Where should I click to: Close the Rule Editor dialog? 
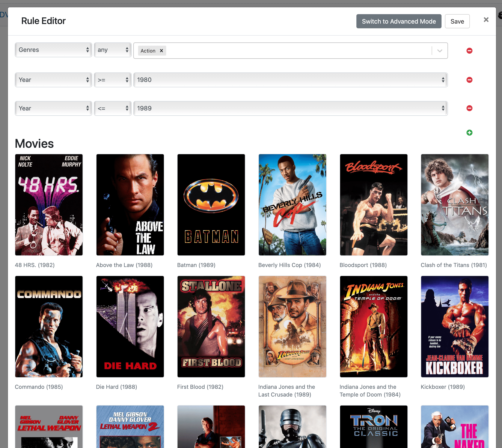(486, 20)
